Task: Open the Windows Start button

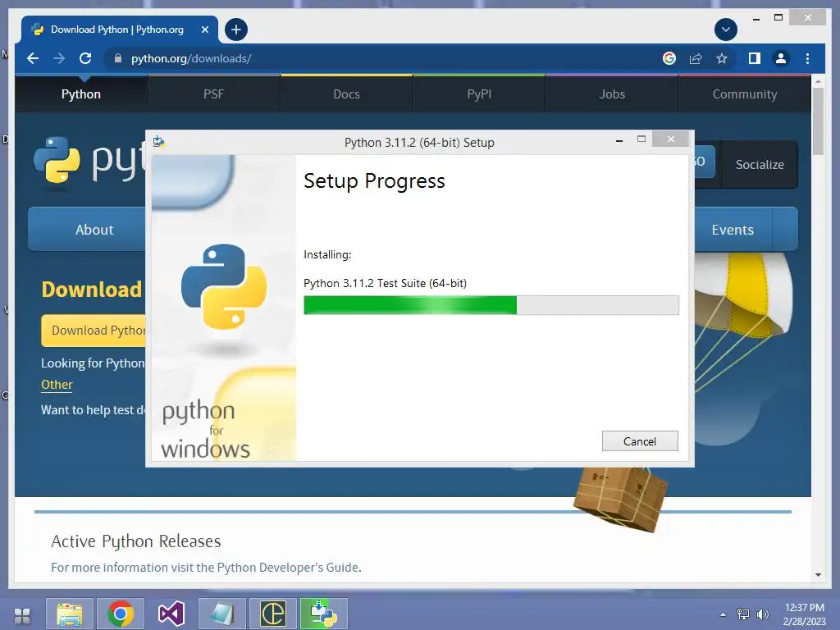Action: click(22, 615)
